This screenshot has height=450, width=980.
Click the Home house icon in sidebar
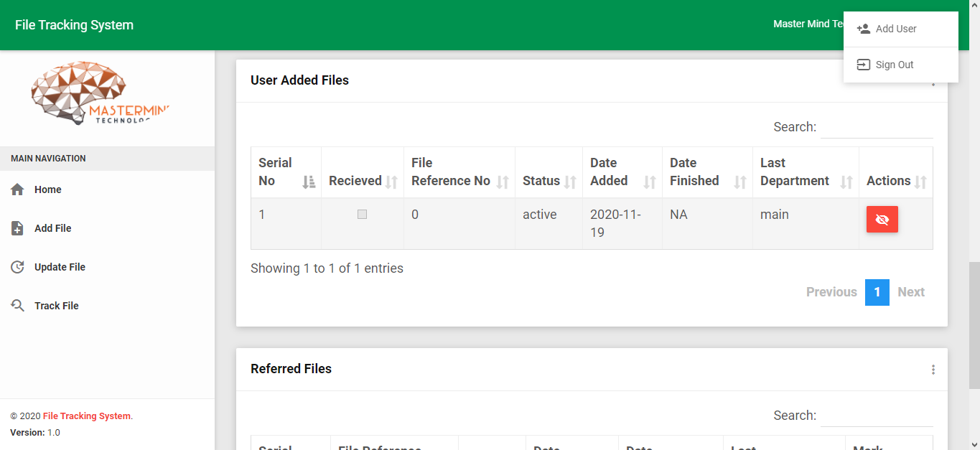coord(18,189)
